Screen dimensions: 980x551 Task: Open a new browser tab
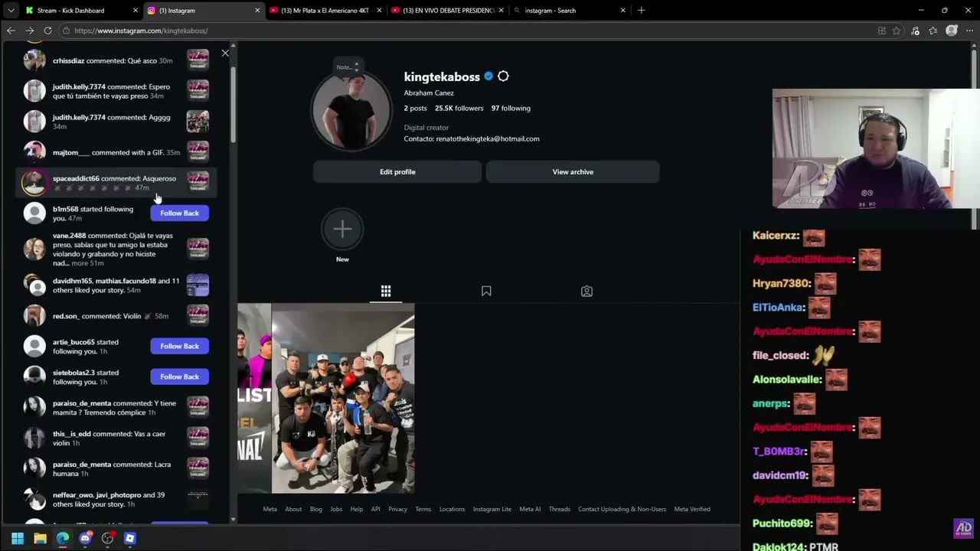(642, 11)
